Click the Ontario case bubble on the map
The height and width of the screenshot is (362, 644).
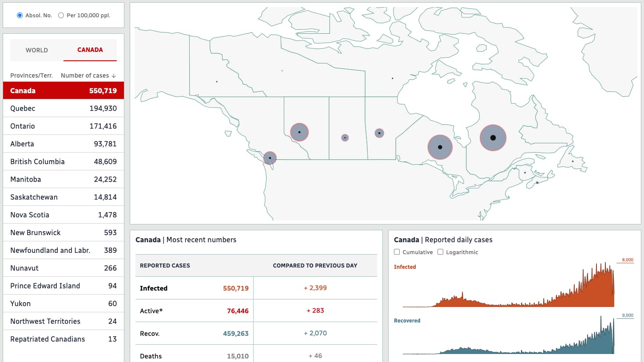pyautogui.click(x=440, y=147)
